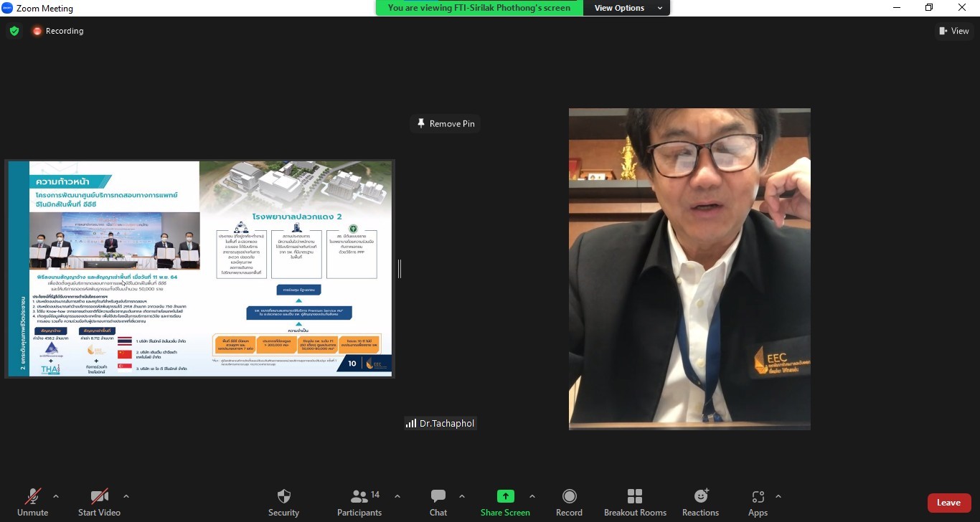This screenshot has height=522, width=980.
Task: Start recording with Record button
Action: coord(569,502)
